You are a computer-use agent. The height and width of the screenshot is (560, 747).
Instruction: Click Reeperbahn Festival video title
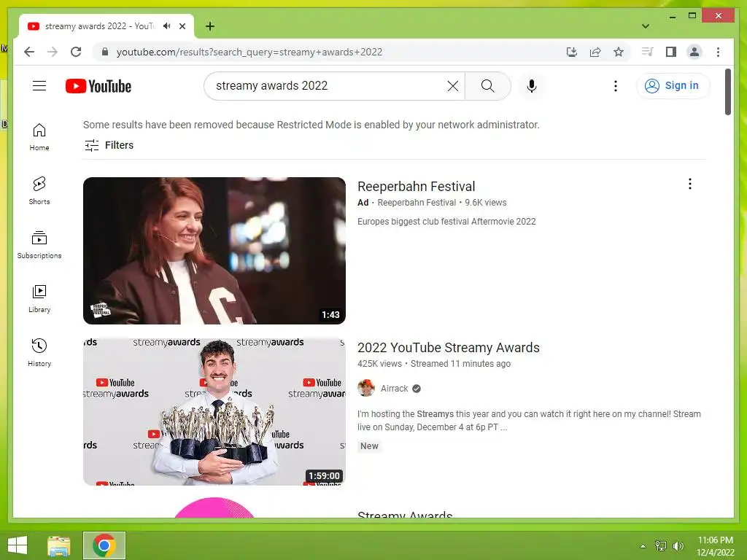coord(416,186)
